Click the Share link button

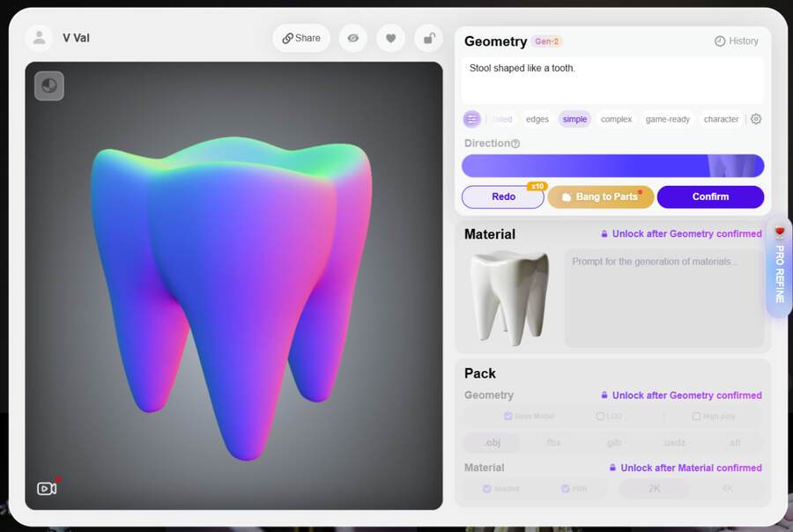pyautogui.click(x=301, y=38)
